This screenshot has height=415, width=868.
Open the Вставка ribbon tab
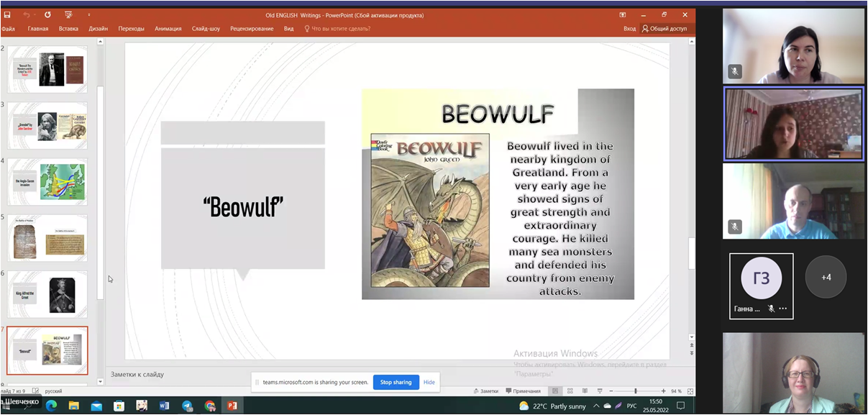click(68, 29)
